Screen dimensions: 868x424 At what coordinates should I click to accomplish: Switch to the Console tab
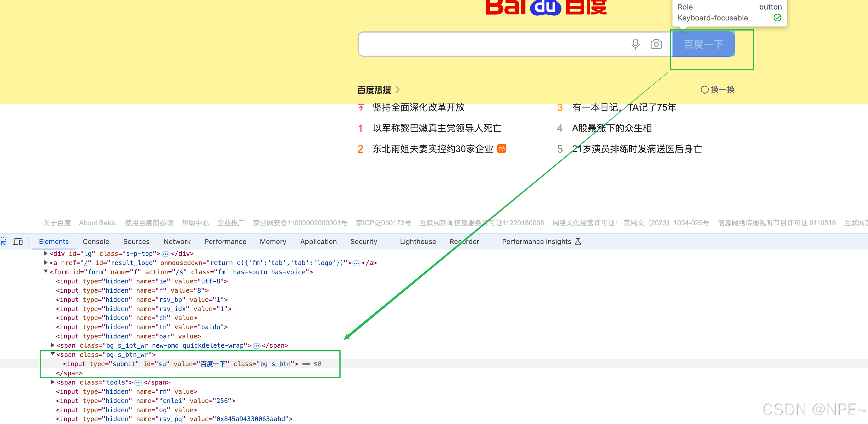tap(96, 241)
